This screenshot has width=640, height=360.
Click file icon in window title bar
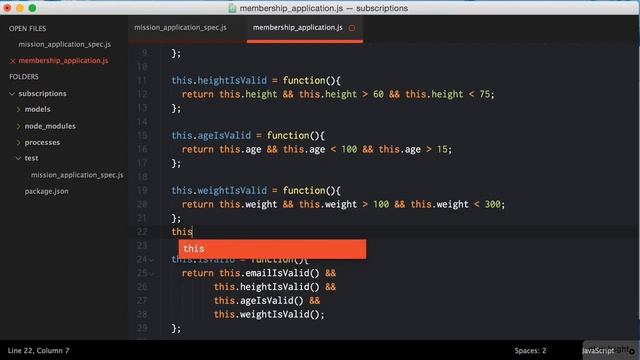pos(232,8)
